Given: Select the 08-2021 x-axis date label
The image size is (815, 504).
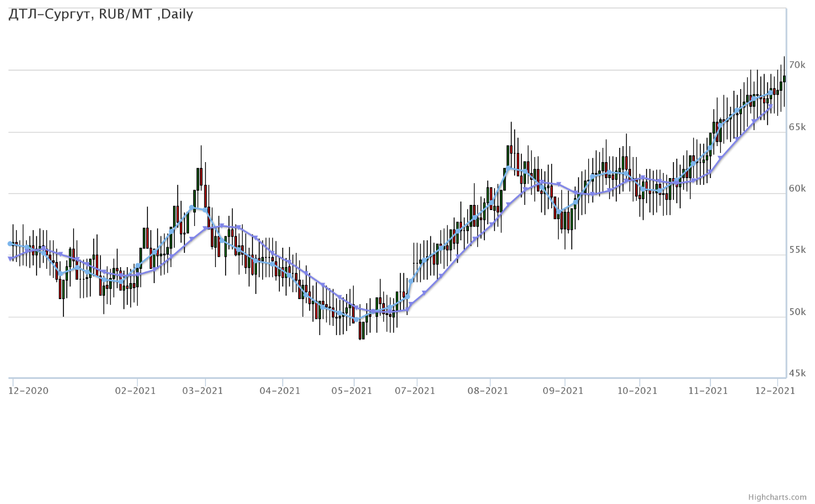Looking at the screenshot, I should [x=488, y=391].
